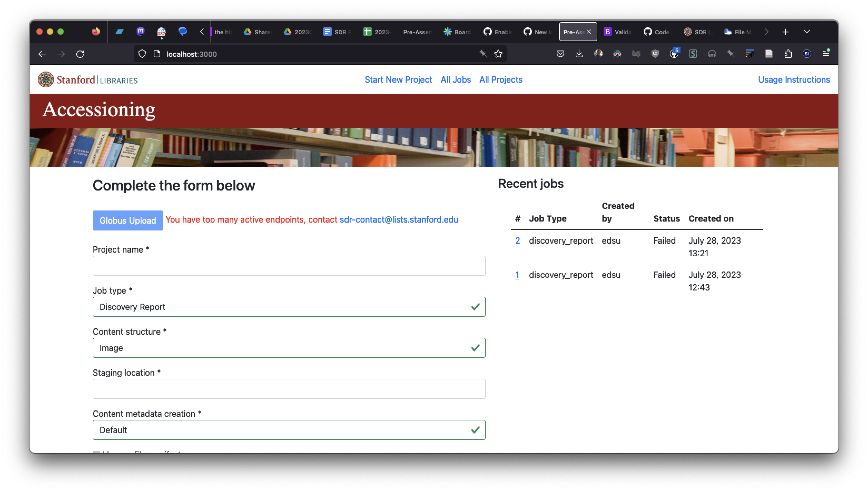Click inside the Project name input field
The image size is (868, 492).
289,265
